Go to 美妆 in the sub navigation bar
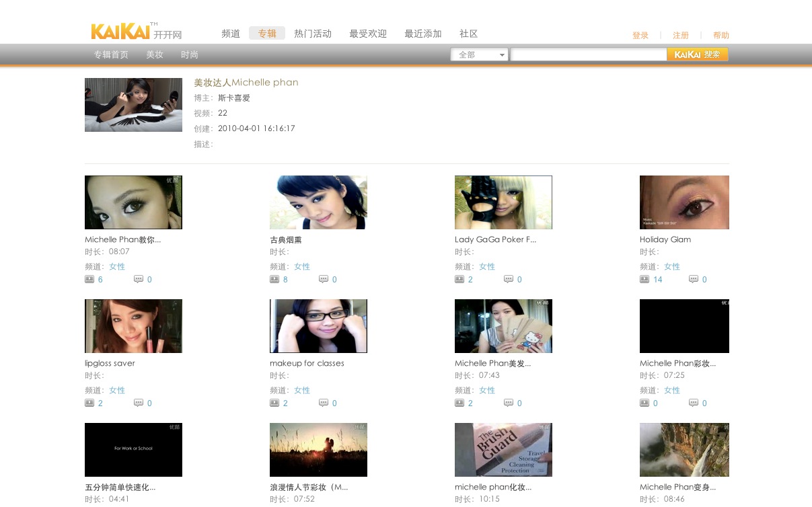 pos(155,55)
